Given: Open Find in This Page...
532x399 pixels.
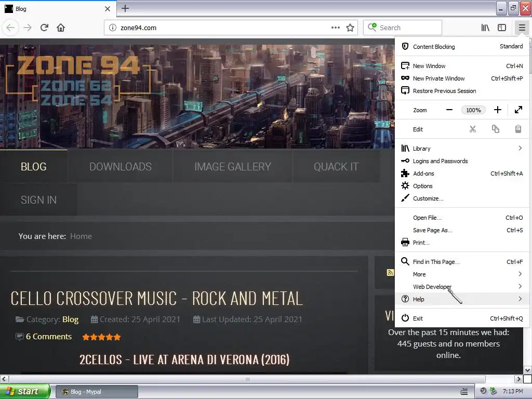Looking at the screenshot, I should (x=462, y=262).
